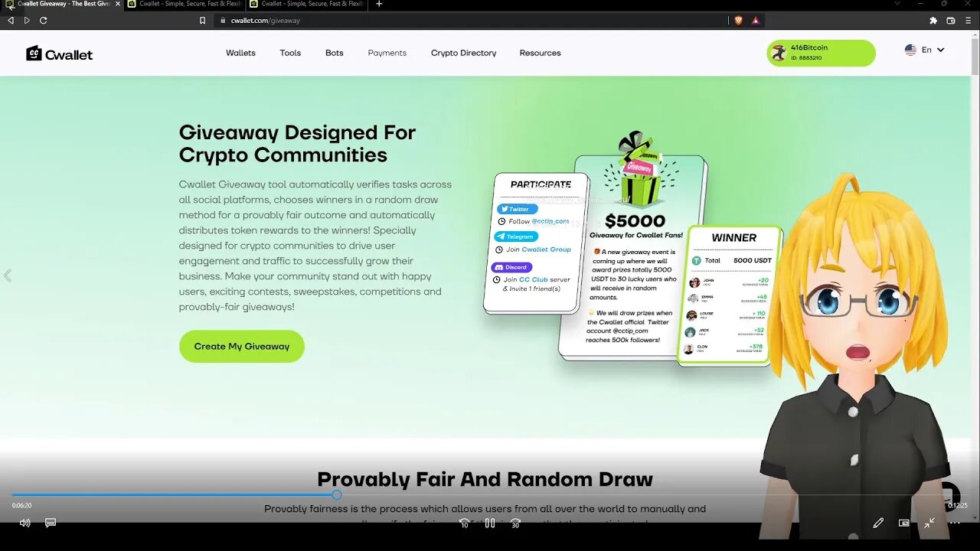The width and height of the screenshot is (980, 551).
Task: Click the video progress slider handle
Action: point(337,494)
